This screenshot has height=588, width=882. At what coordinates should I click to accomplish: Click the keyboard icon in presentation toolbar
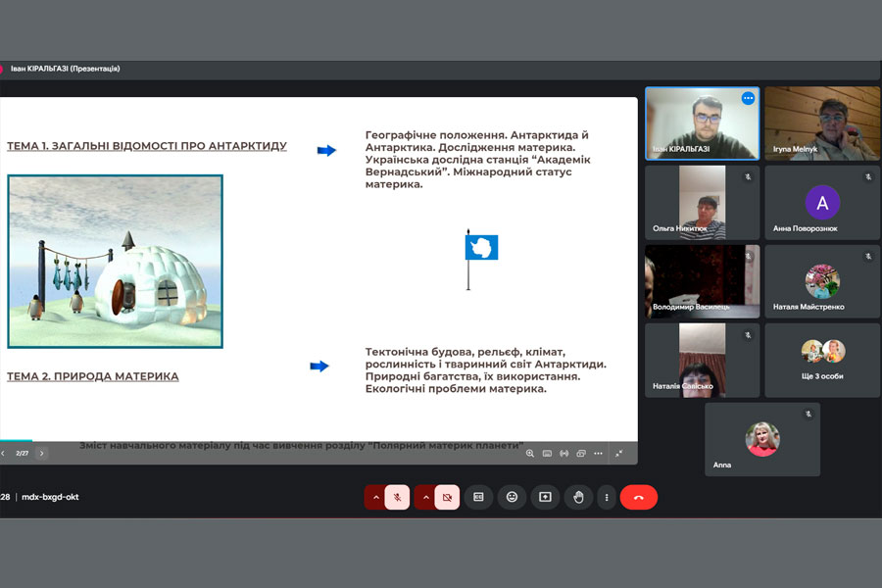547,454
